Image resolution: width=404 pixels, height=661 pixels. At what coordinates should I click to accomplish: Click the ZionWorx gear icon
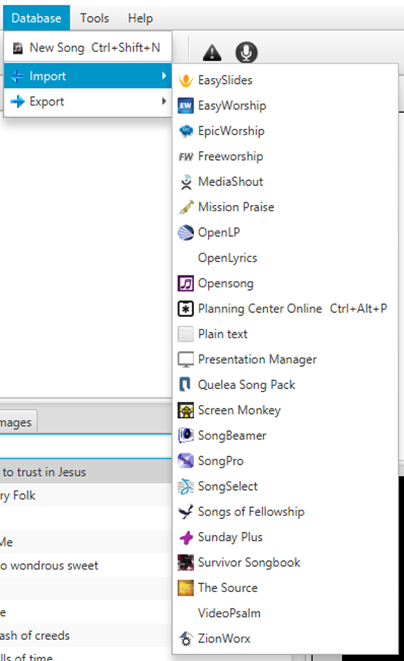186,639
